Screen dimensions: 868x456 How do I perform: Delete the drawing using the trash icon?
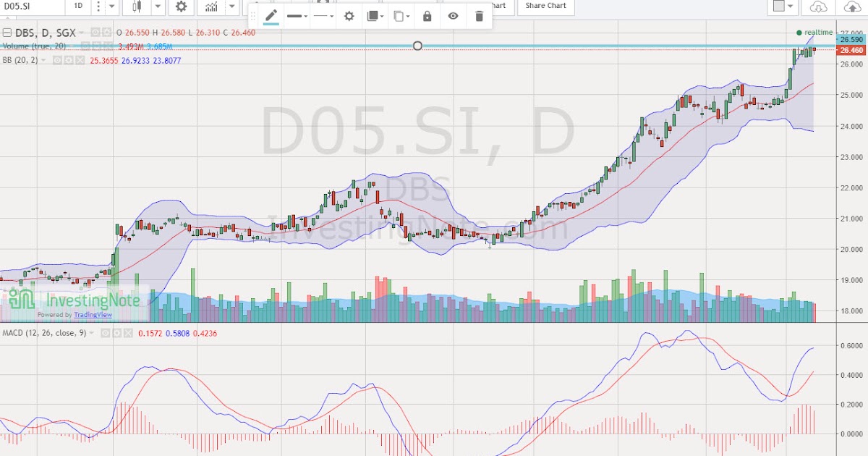pyautogui.click(x=479, y=15)
